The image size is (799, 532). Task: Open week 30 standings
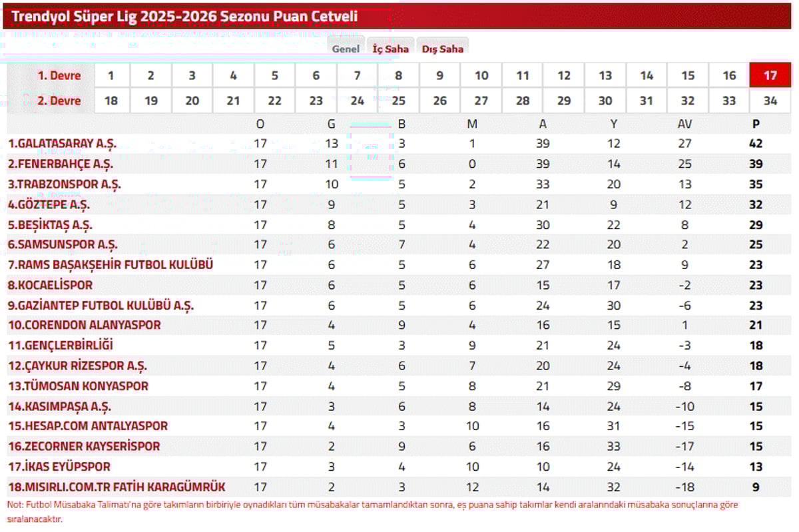[x=605, y=101]
